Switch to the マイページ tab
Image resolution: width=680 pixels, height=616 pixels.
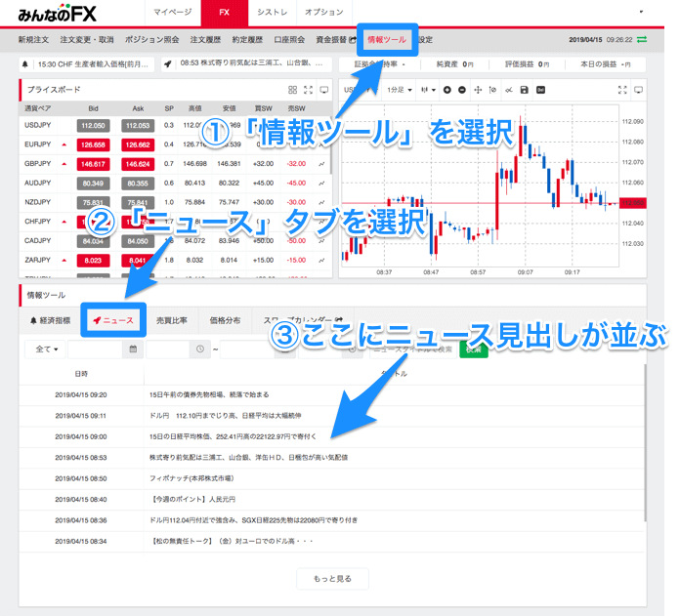pos(173,12)
